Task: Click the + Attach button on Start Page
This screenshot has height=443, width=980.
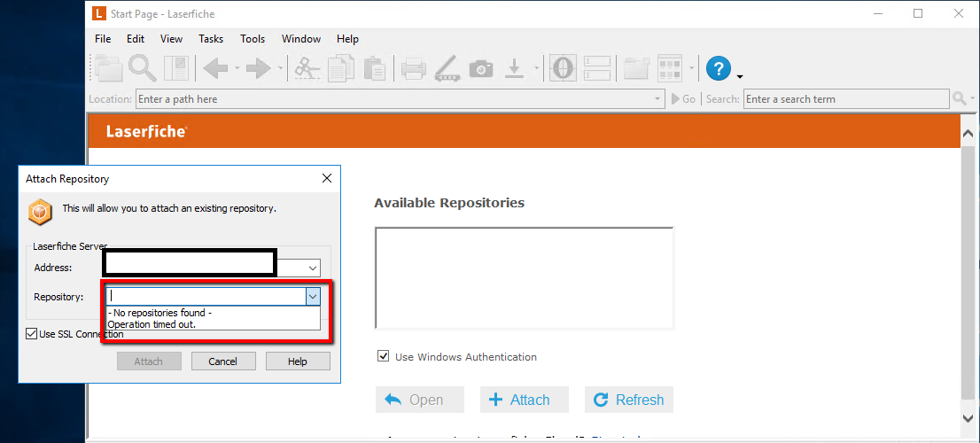Action: (x=525, y=400)
